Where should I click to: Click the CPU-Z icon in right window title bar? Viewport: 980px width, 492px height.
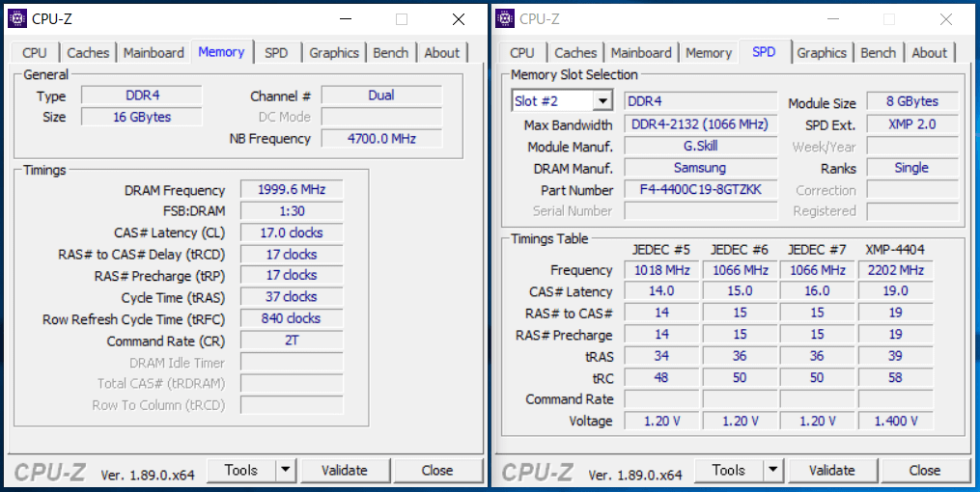[505, 18]
